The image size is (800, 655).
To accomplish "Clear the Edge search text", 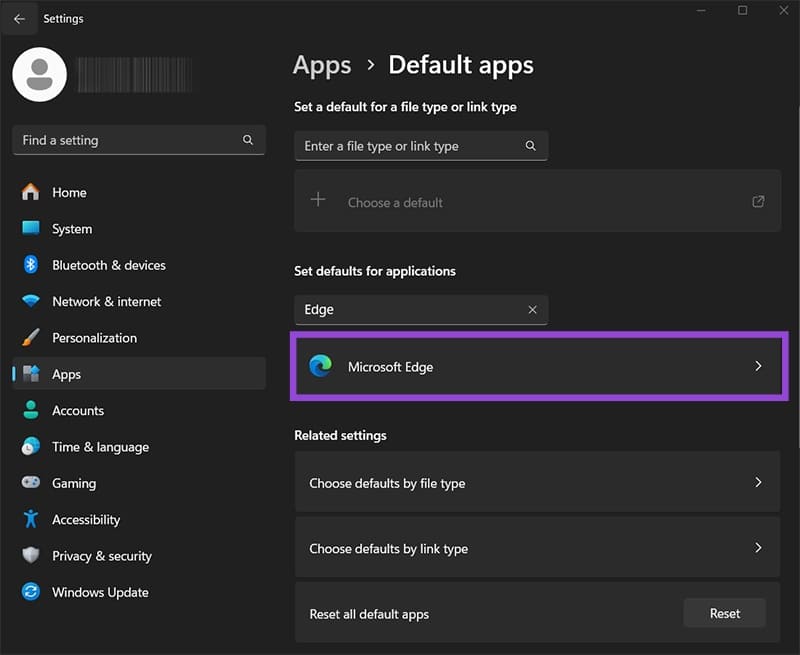I will 532,310.
